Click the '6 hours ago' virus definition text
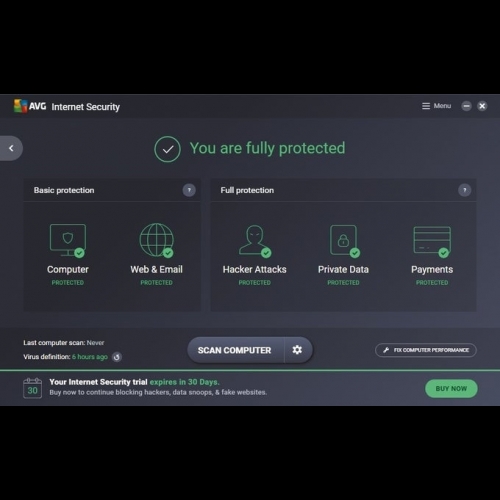Viewport: 500px width, 500px height. [x=90, y=357]
